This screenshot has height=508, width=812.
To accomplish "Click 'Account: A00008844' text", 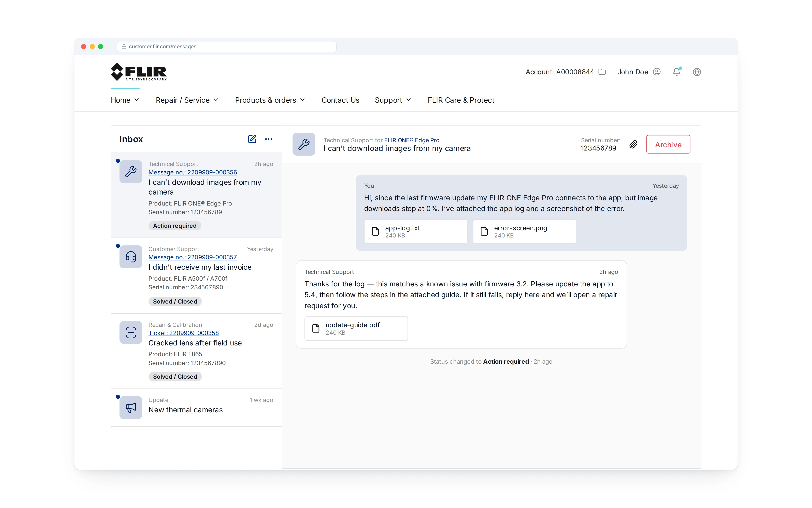I will coord(560,72).
